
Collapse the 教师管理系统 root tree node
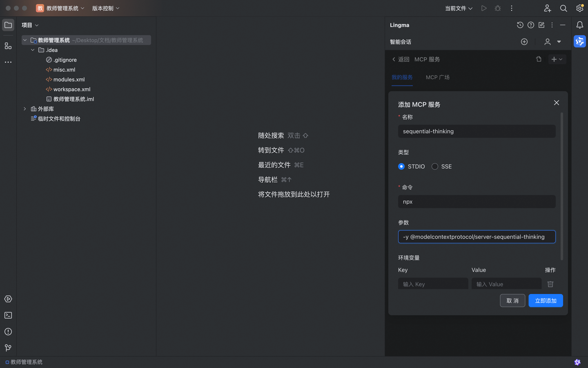[x=25, y=40]
